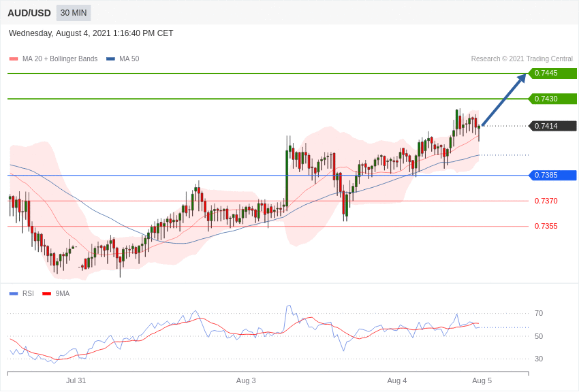This screenshot has height=392, width=579.
Task: Click the 9MA legend label
Action: [x=63, y=294]
